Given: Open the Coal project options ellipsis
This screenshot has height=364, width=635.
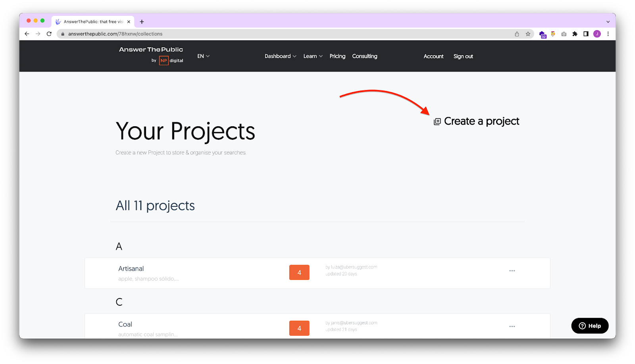Looking at the screenshot, I should click(x=512, y=326).
